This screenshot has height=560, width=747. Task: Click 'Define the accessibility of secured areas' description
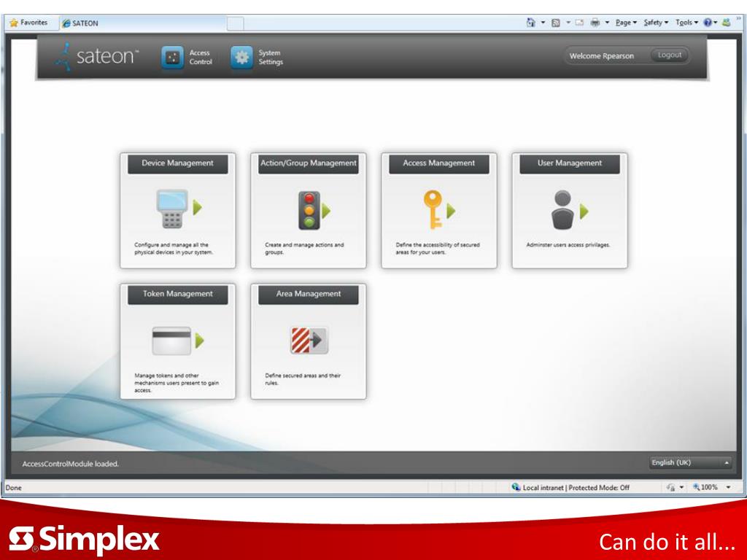[x=438, y=249]
